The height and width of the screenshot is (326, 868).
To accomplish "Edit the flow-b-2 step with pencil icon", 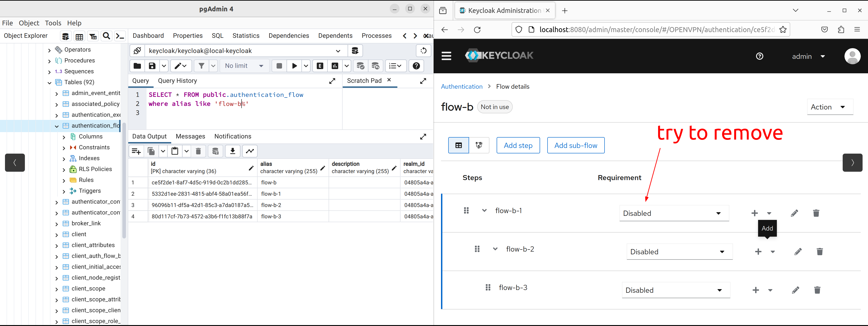I will pyautogui.click(x=798, y=252).
